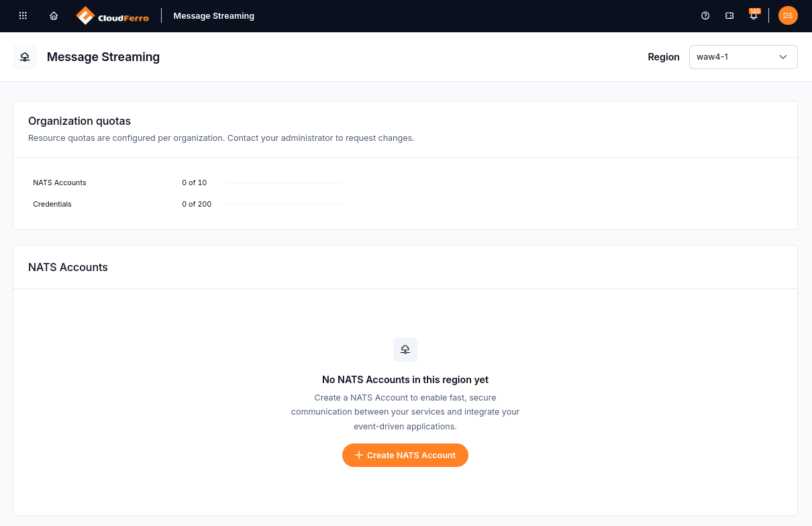Screen dimensions: 812x526
Task: Open the Region waw4-1 dropdown
Action: tap(744, 57)
